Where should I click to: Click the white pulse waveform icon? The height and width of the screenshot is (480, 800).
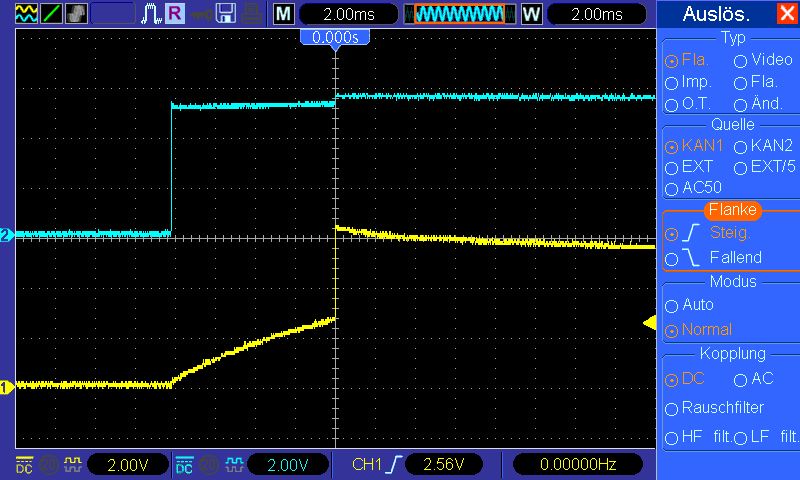[x=151, y=14]
